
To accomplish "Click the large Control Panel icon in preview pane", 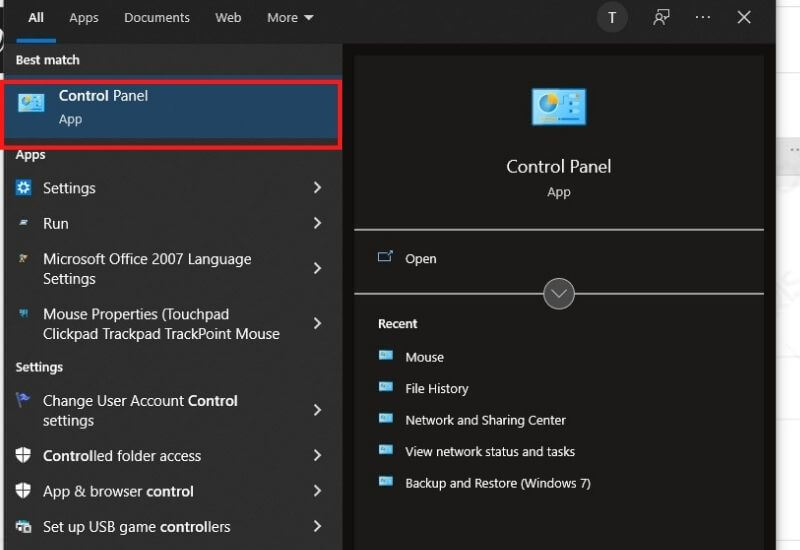I will coord(558,109).
